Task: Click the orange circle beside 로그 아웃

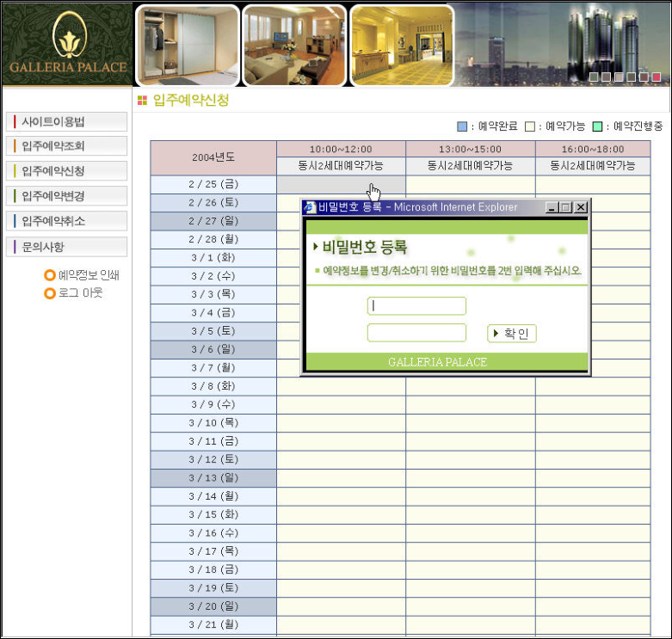Action: (x=50, y=293)
